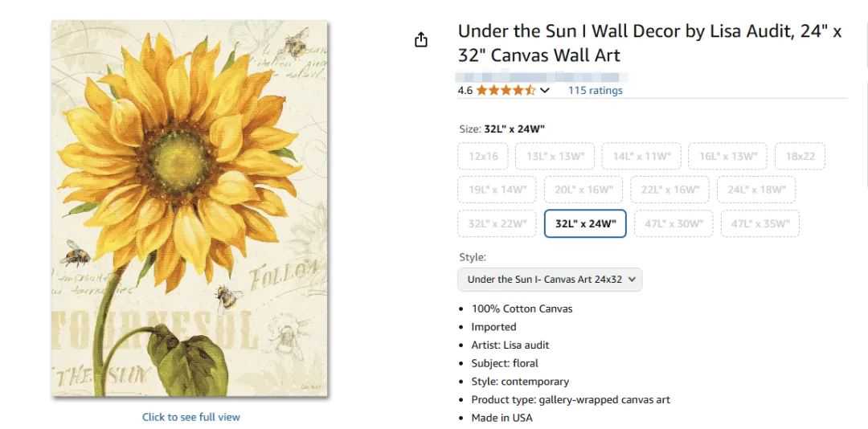868x429 pixels.
Task: Choose the 24L" x 18W" size
Action: point(756,190)
